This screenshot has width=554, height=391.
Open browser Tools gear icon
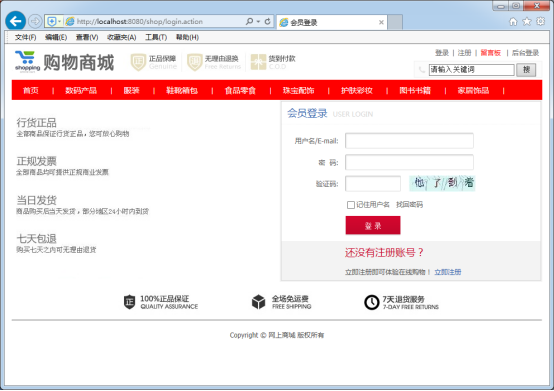pos(541,22)
